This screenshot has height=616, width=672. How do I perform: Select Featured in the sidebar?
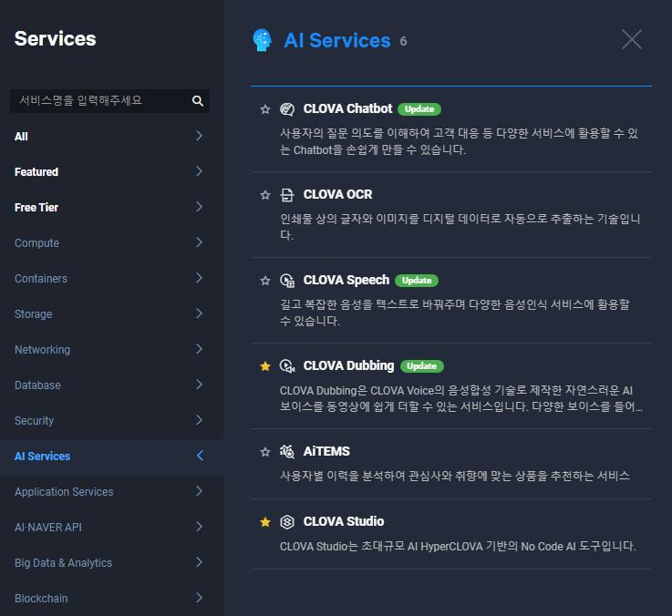pos(36,172)
